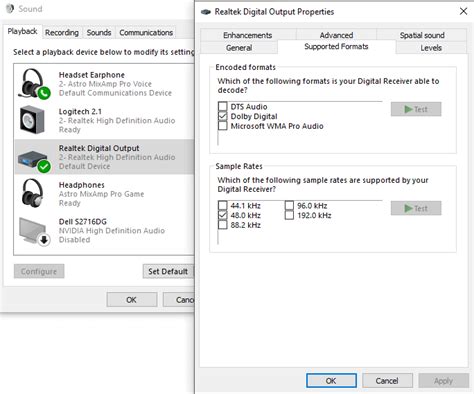Confirm with OK in Properties dialog
The image size is (474, 394).
[331, 381]
